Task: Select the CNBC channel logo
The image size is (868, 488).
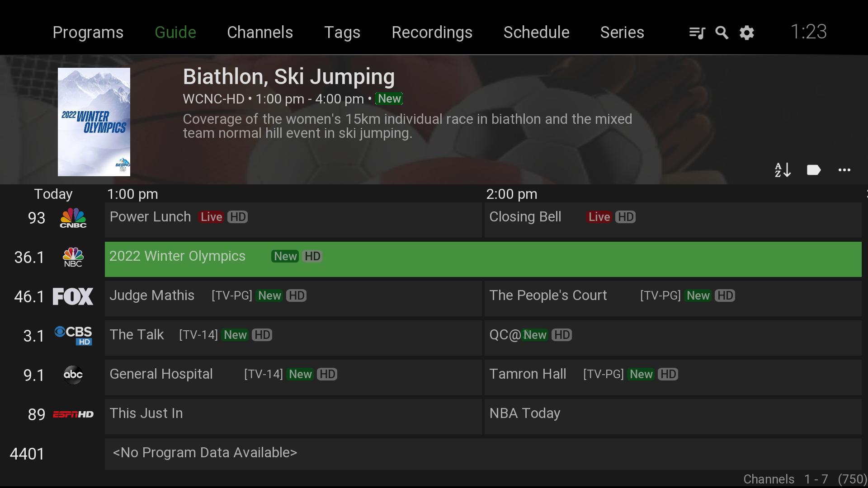Action: 73,218
